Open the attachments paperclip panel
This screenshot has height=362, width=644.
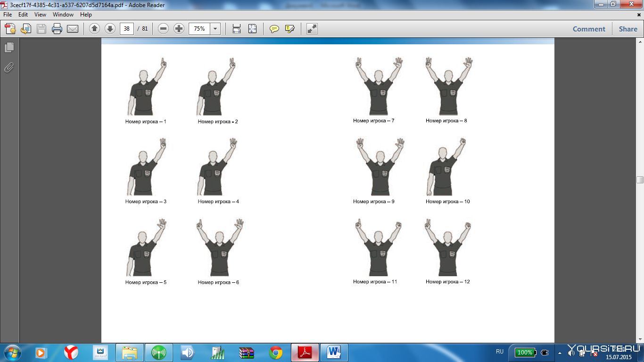click(x=9, y=67)
